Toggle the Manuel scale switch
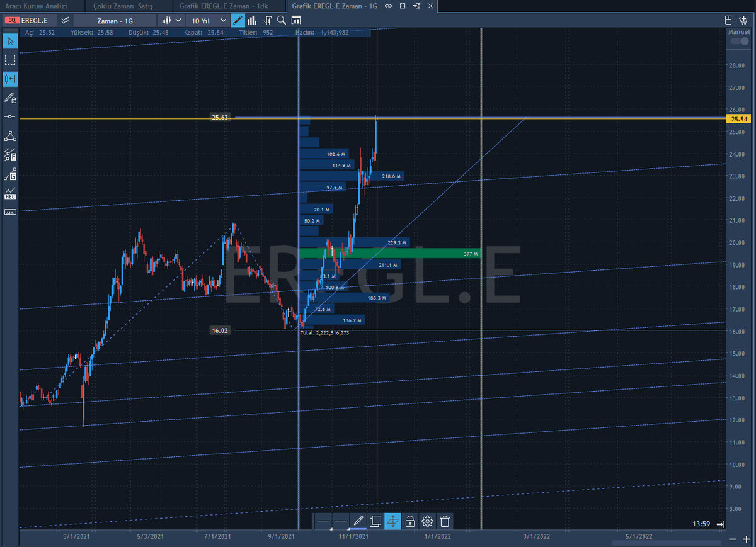Image resolution: width=756 pixels, height=547 pixels. click(739, 42)
